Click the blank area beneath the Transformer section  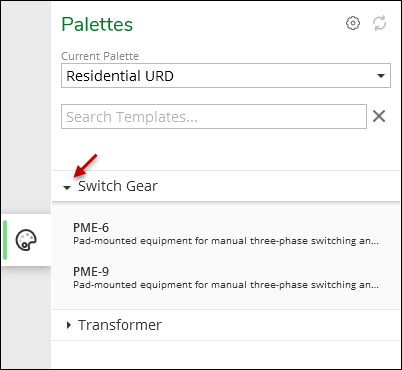(x=226, y=354)
